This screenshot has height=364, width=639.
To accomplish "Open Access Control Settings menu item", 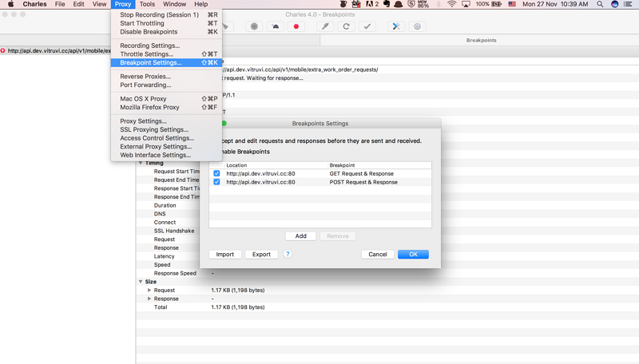I will pyautogui.click(x=166, y=138).
